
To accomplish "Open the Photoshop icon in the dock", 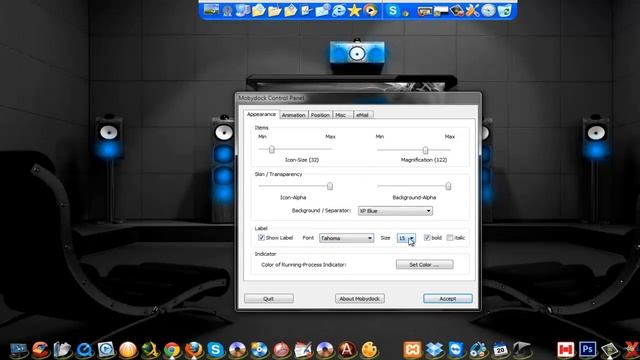I will click(587, 350).
